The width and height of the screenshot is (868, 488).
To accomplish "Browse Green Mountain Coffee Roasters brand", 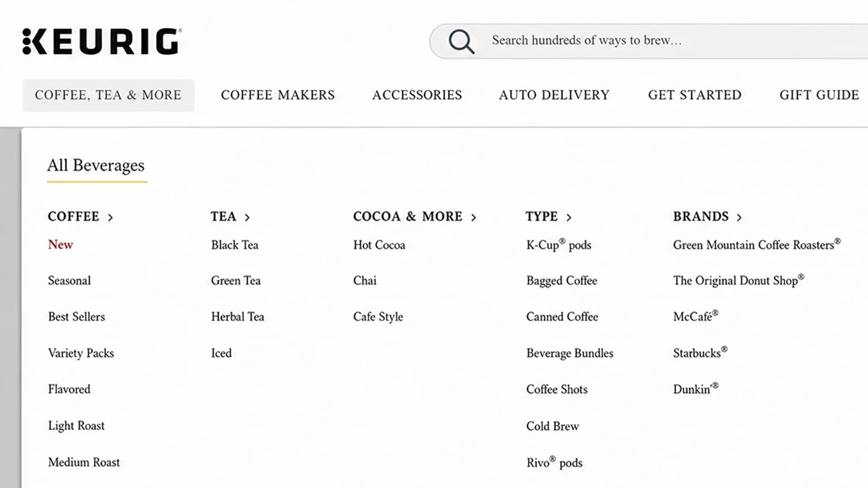I will 757,244.
